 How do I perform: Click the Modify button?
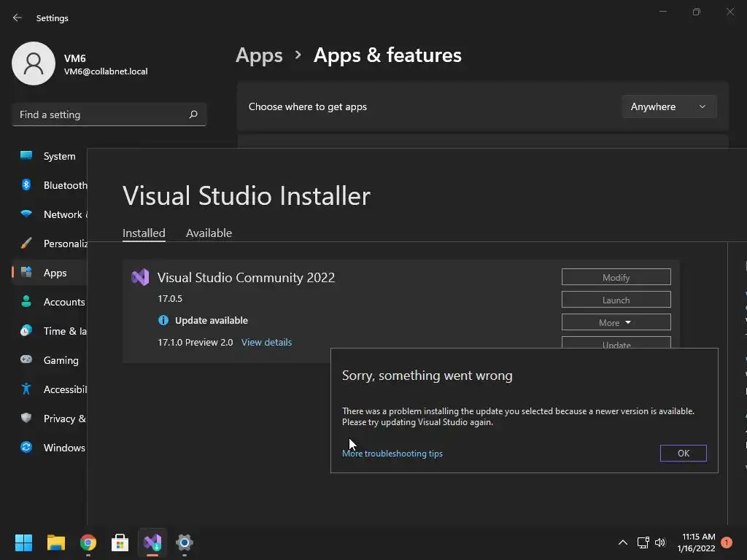pyautogui.click(x=616, y=277)
